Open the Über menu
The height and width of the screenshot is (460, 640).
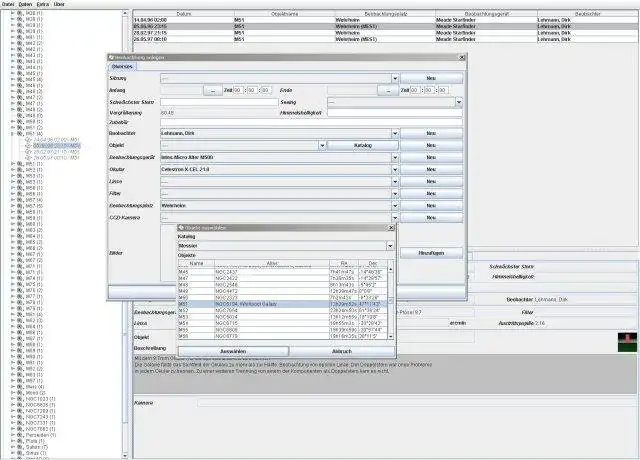59,4
